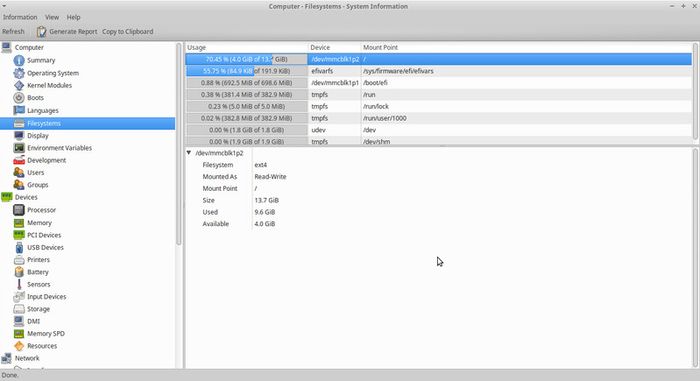Select the PCI Devices card icon
700x381 pixels.
tap(19, 234)
